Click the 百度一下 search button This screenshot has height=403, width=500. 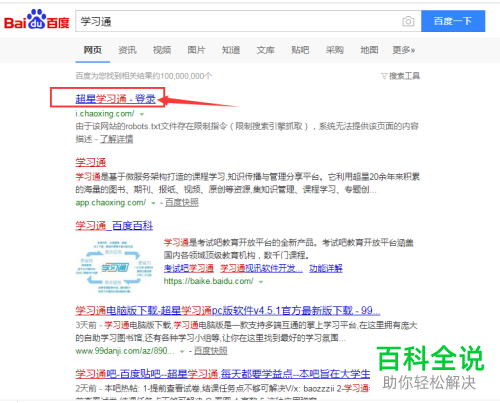453,21
